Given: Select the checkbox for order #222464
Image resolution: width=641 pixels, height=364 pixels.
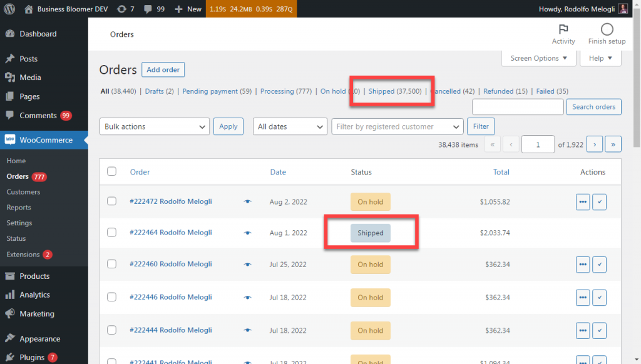Looking at the screenshot, I should (x=111, y=233).
